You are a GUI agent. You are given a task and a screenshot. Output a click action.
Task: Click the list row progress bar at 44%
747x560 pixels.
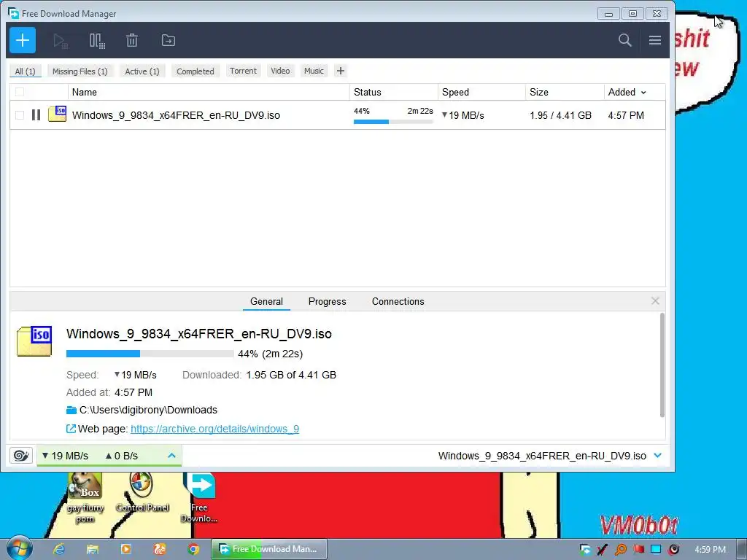pyautogui.click(x=393, y=122)
